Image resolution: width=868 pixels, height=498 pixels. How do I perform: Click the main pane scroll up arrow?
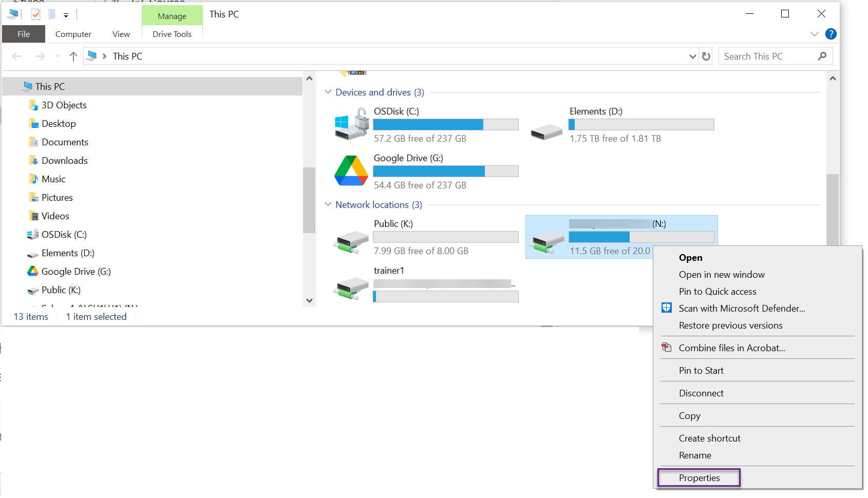[833, 79]
